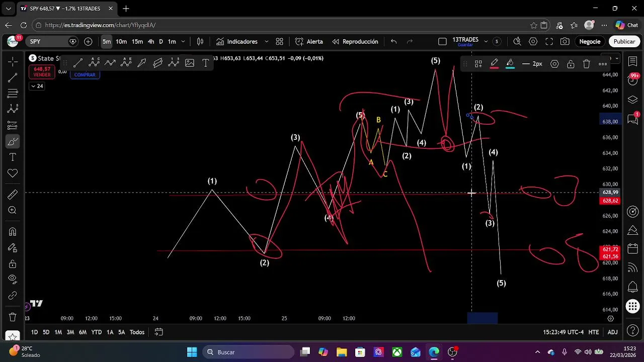Select the arrow tool in favorites bar
Viewport: 644px width, 362px height.
(x=142, y=63)
